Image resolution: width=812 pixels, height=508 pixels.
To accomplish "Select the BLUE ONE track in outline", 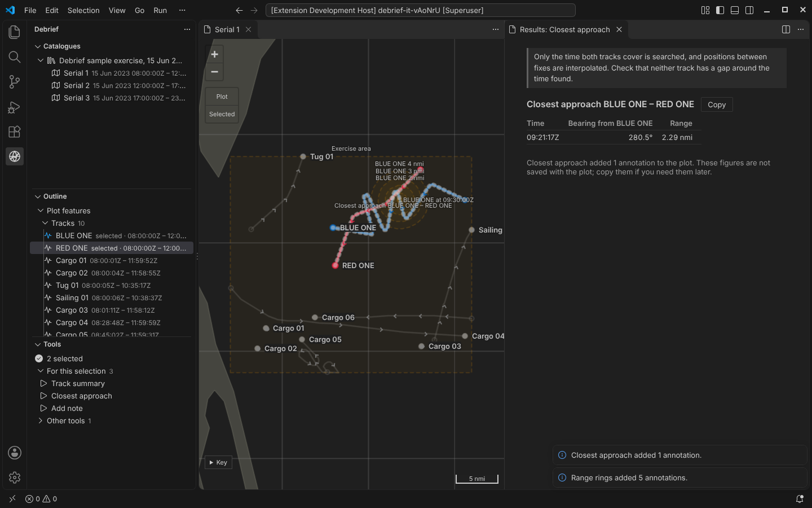I will click(111, 235).
